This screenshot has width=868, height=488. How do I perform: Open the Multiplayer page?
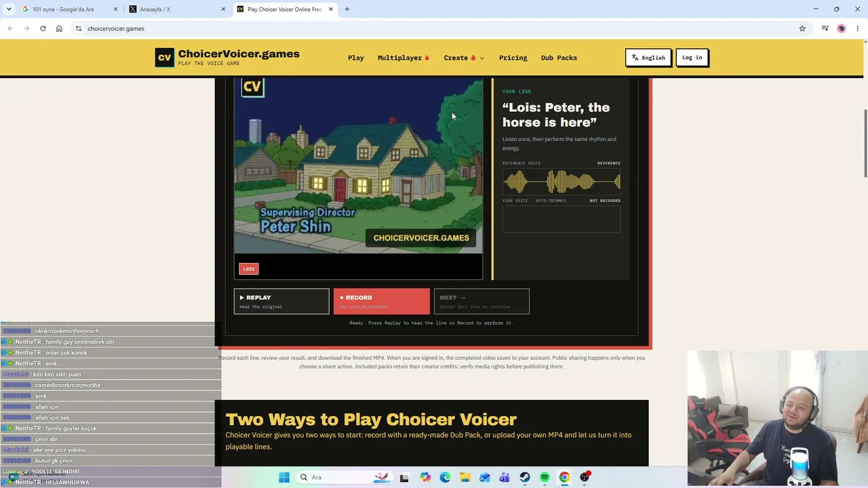pyautogui.click(x=403, y=58)
